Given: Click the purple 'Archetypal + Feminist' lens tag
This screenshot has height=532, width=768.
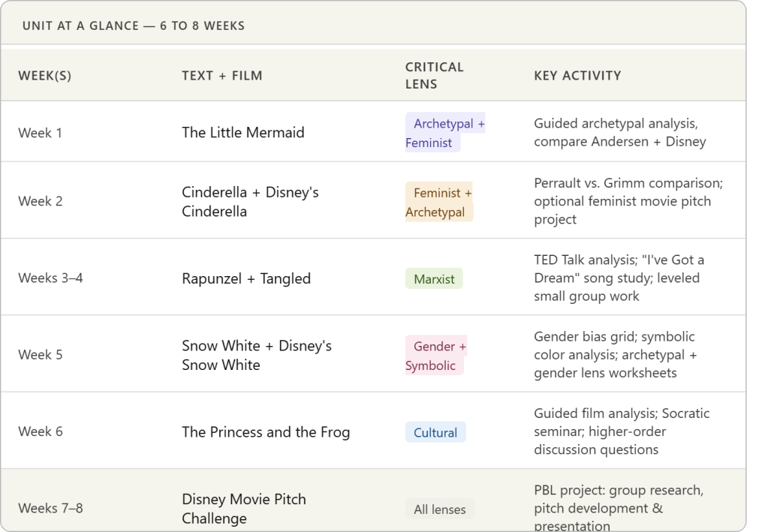Looking at the screenshot, I should (x=444, y=133).
